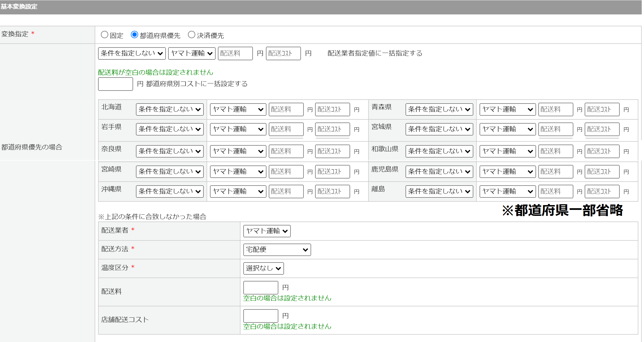Image resolution: width=644 pixels, height=342 pixels.
Task: Expand 配送方法 宅配便 dropdown
Action: [277, 250]
